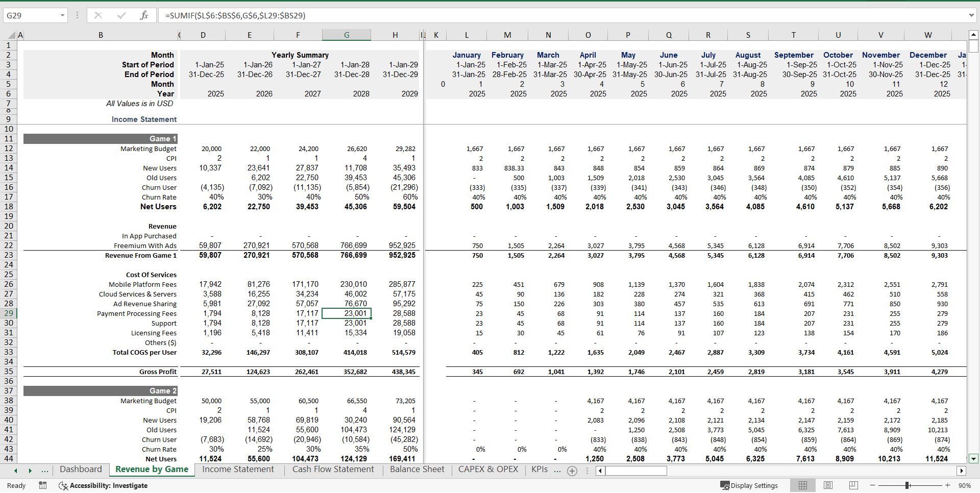Click the 90% zoom level
The height and width of the screenshot is (493, 980).
coord(964,486)
